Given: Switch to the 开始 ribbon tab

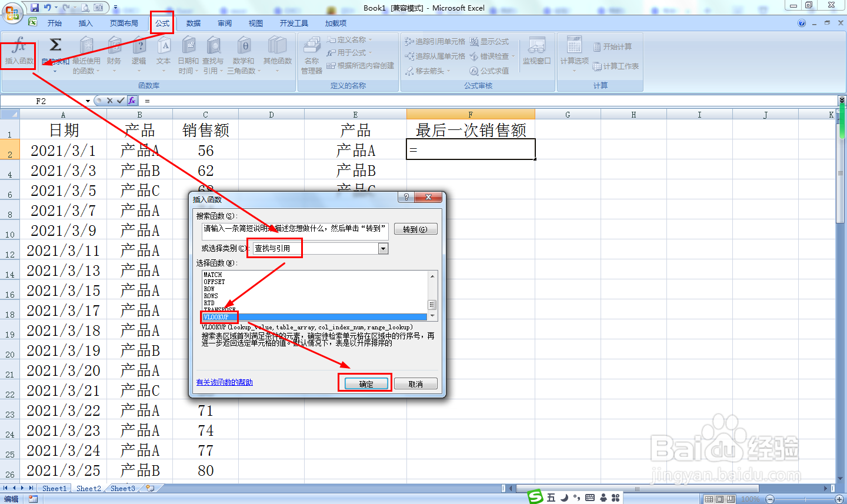Looking at the screenshot, I should [x=55, y=23].
